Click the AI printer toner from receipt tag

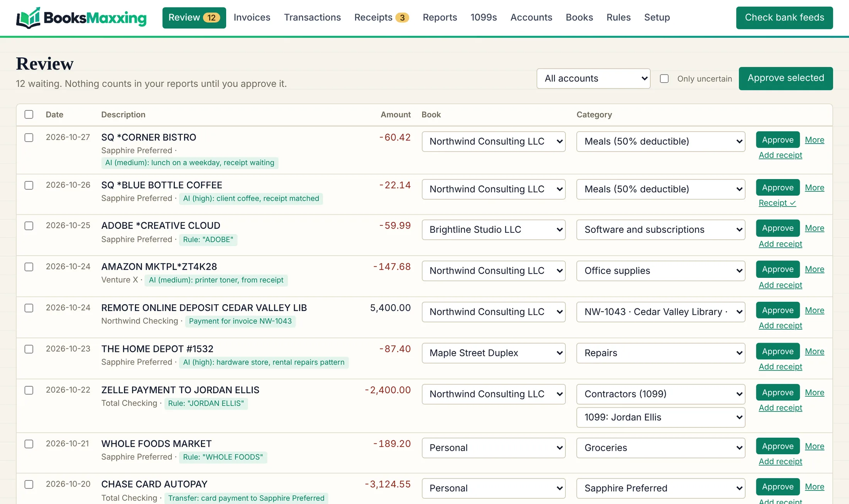coord(216,280)
